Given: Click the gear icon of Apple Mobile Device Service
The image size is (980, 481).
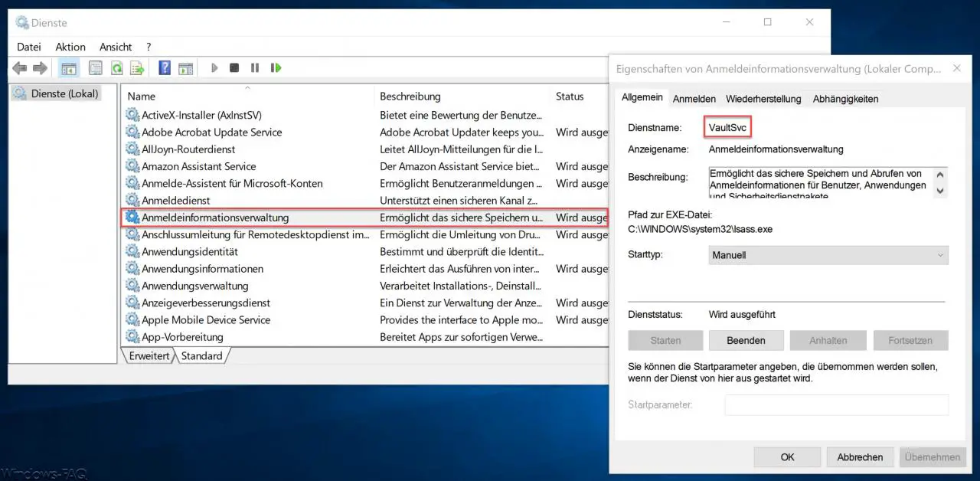Looking at the screenshot, I should coord(132,320).
